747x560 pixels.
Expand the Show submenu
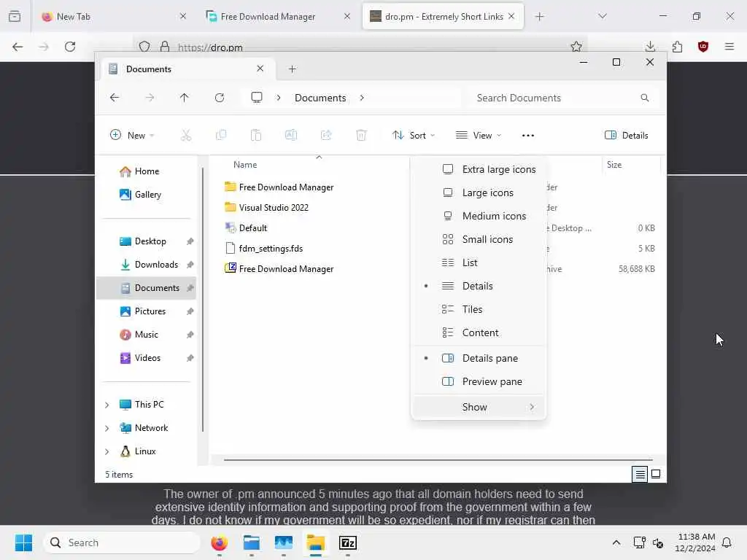[479, 407]
